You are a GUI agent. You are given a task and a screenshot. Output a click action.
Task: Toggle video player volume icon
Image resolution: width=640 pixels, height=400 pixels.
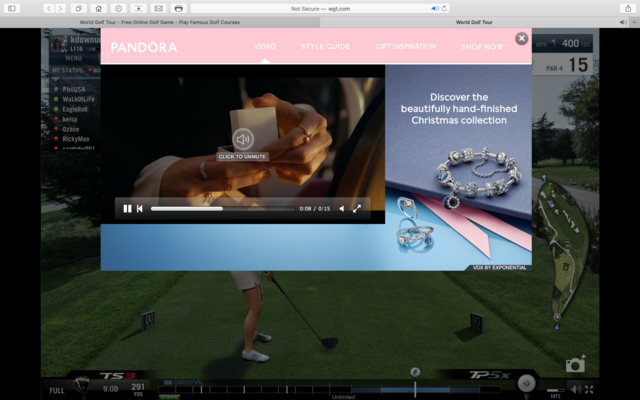click(342, 209)
